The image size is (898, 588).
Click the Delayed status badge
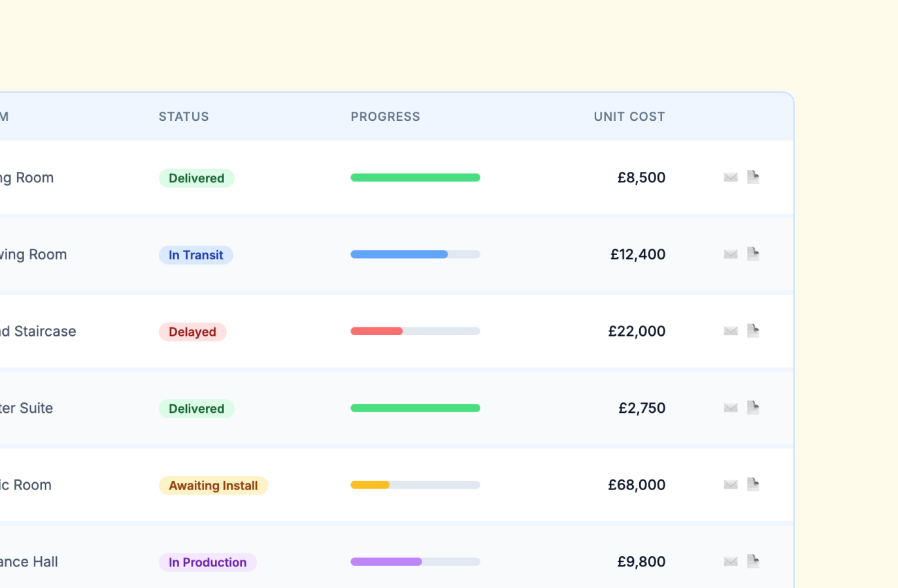pyautogui.click(x=193, y=332)
